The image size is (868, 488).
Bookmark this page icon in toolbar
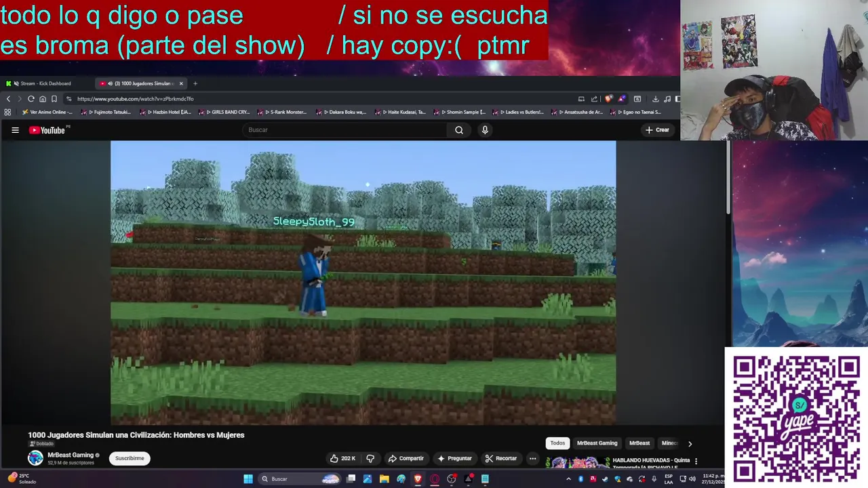pyautogui.click(x=54, y=99)
